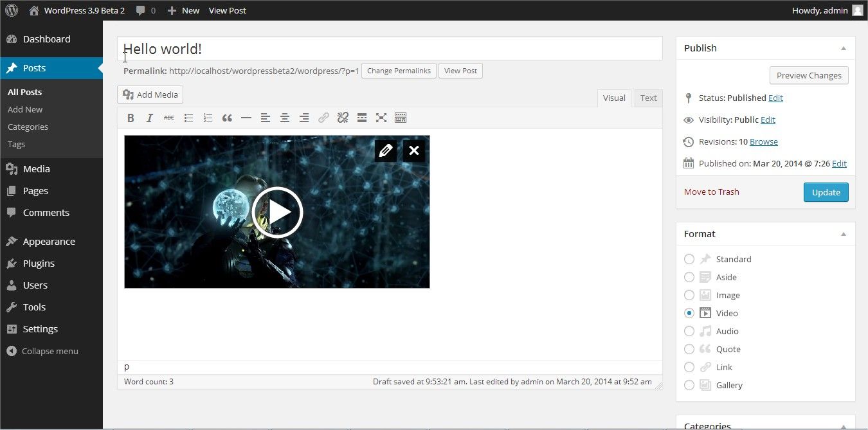Open the comments bubble in admin bar
868x430 pixels.
click(x=145, y=10)
